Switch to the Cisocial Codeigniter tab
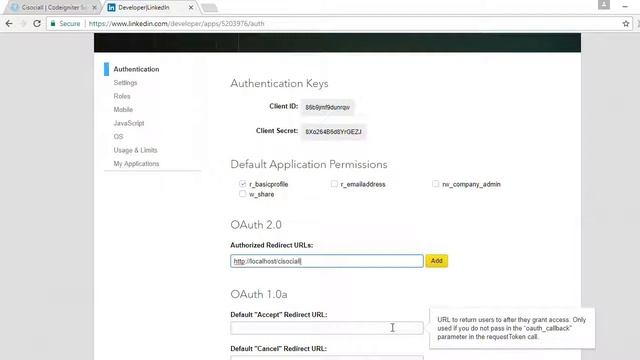Viewport: 640px width, 360px height. [x=52, y=7]
